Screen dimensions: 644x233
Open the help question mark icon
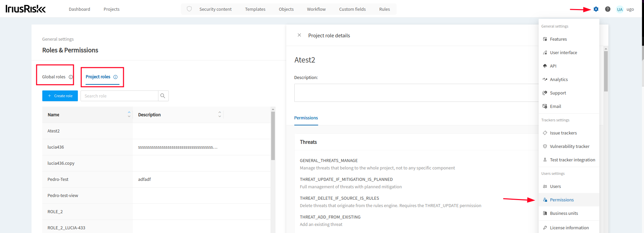(x=608, y=9)
